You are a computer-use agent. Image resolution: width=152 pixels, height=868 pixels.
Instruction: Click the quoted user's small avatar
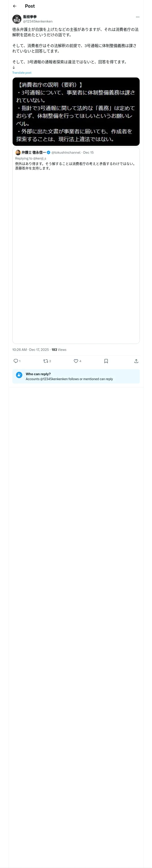18,153
